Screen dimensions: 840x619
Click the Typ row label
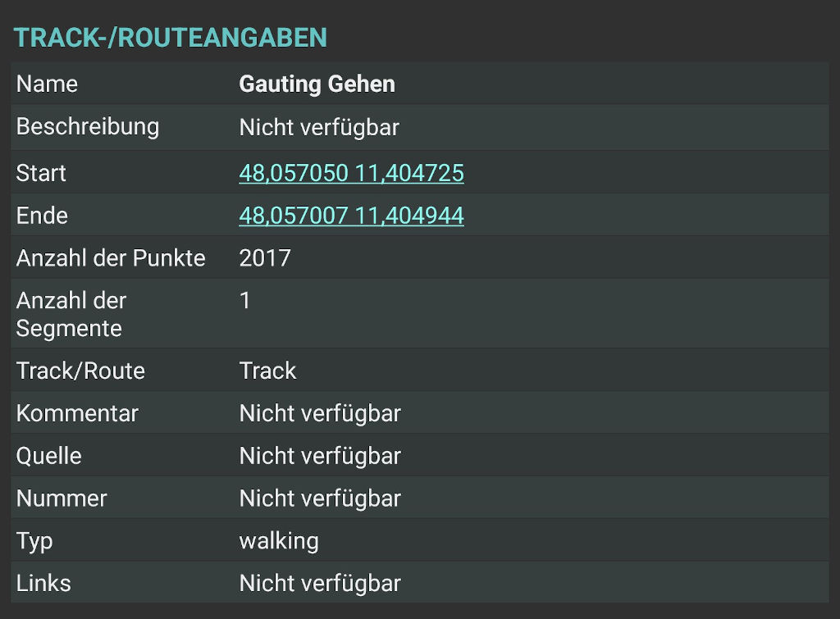pyautogui.click(x=34, y=541)
